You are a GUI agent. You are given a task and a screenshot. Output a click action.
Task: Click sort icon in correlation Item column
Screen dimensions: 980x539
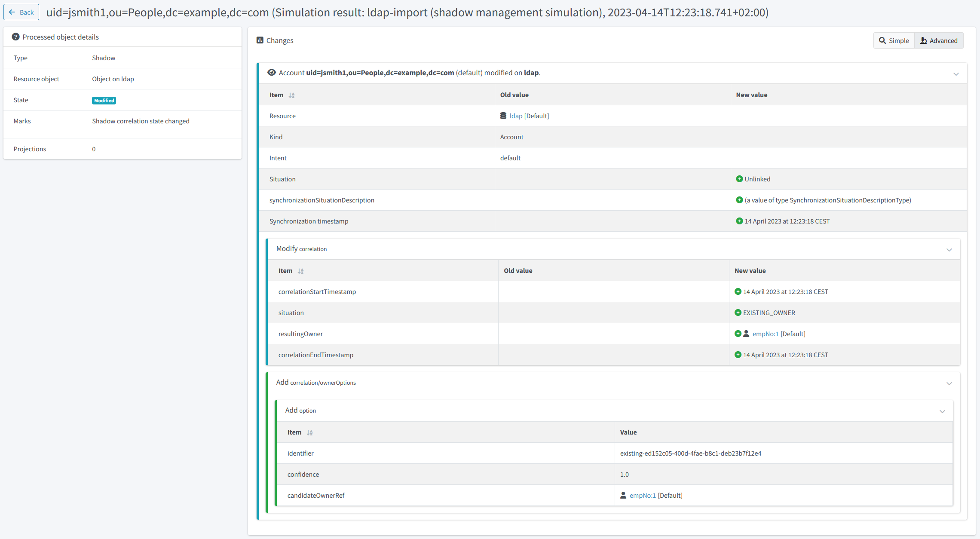coord(301,271)
